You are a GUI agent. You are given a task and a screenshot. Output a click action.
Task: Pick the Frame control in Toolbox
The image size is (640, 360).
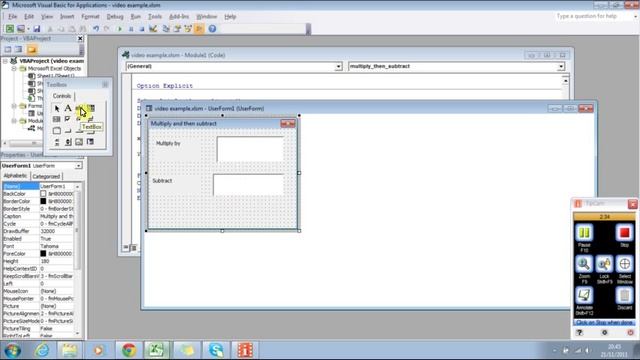click(x=57, y=131)
